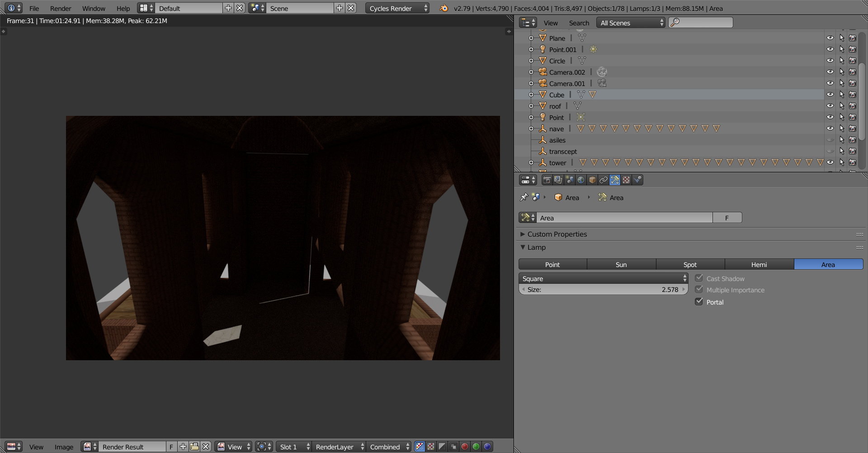Open the Square area shape dropdown
Image resolution: width=868 pixels, height=453 pixels.
click(x=604, y=278)
